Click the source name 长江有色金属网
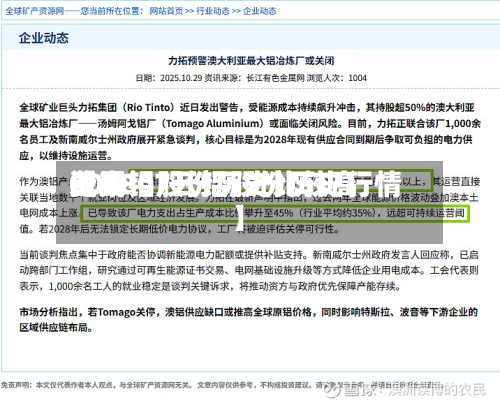500x405 pixels. tap(275, 78)
